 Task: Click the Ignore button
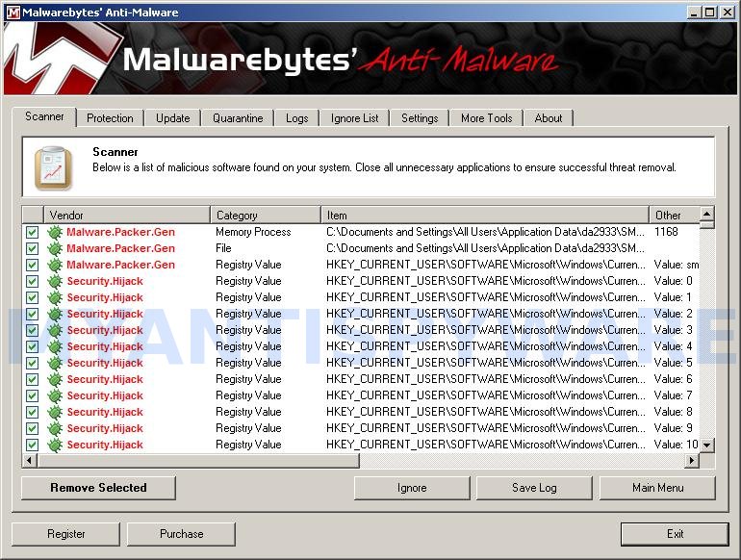pyautogui.click(x=412, y=488)
